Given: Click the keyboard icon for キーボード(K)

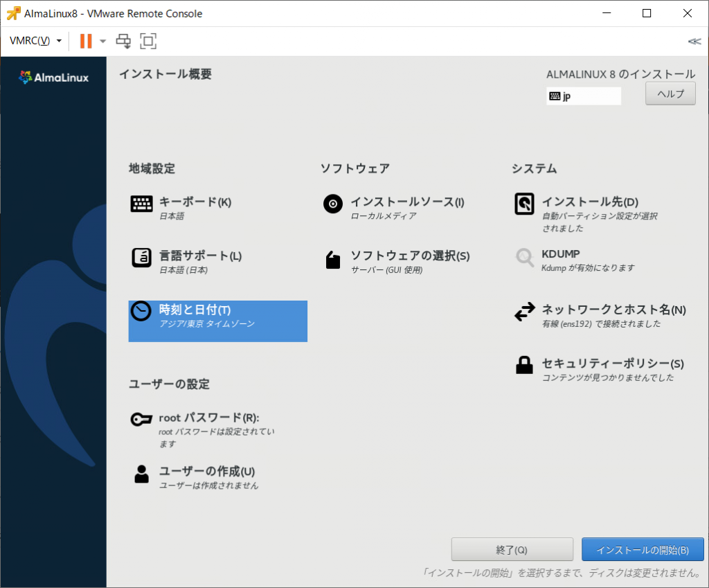Looking at the screenshot, I should (x=141, y=204).
